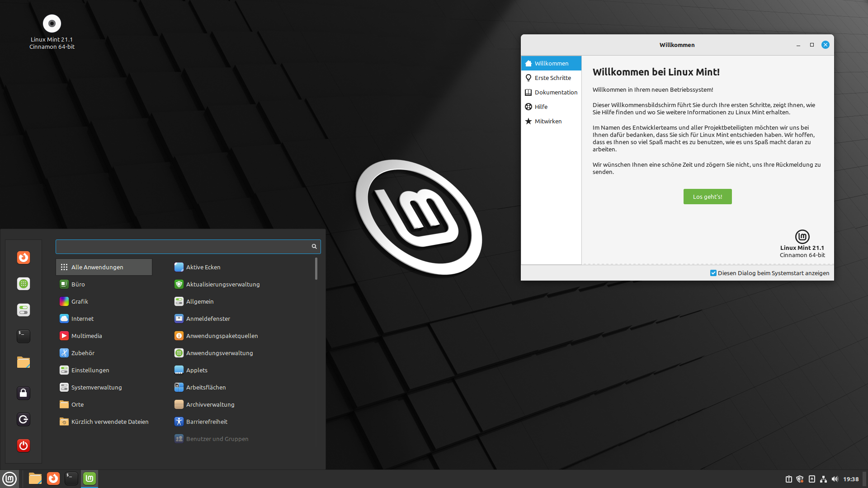Open the Software Manager icon in the sidebar
868x488 pixels.
[23, 284]
